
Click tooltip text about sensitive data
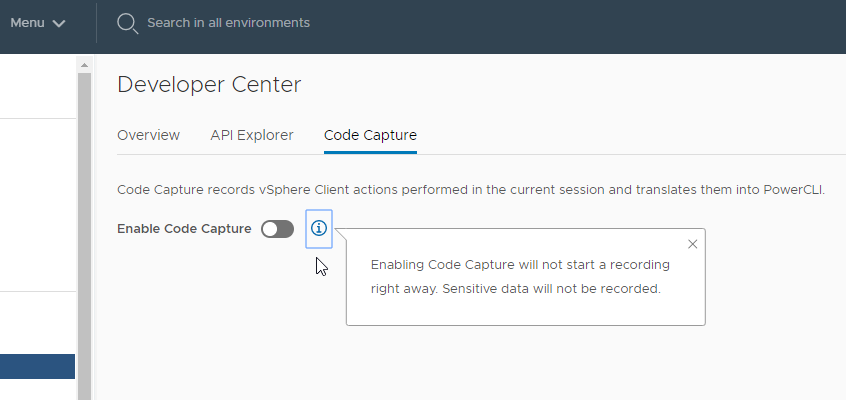pos(551,289)
